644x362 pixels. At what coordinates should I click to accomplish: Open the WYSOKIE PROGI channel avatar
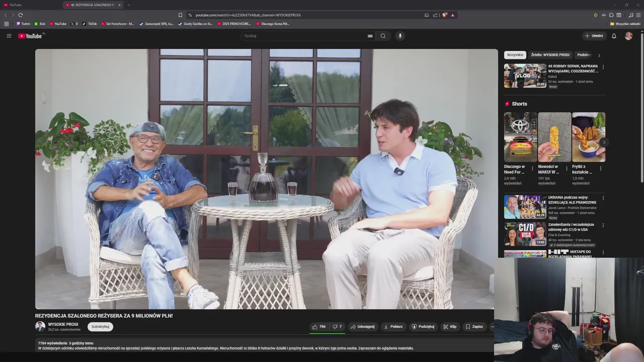pyautogui.click(x=40, y=326)
